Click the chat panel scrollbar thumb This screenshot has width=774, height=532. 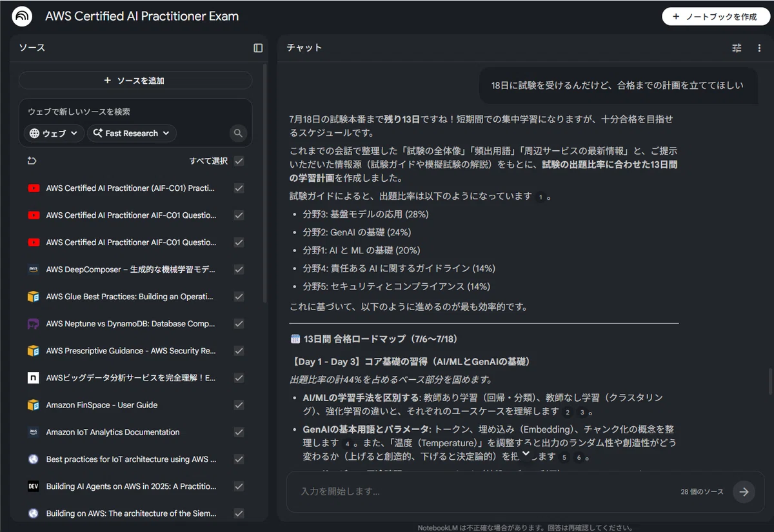tap(769, 380)
